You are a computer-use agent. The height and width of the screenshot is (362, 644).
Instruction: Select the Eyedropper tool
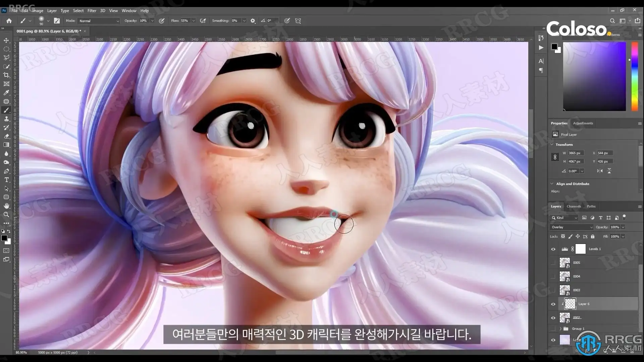pos(6,93)
